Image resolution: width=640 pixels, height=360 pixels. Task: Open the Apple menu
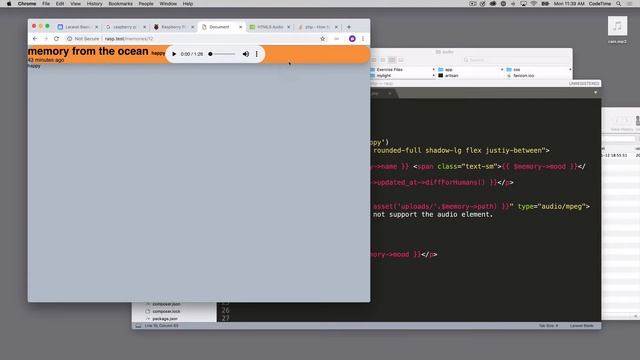(x=9, y=4)
